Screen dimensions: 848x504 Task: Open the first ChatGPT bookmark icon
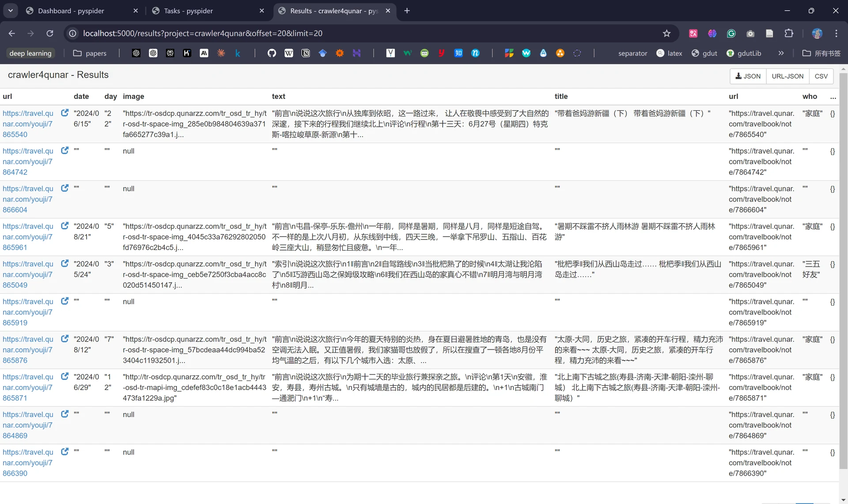click(136, 53)
